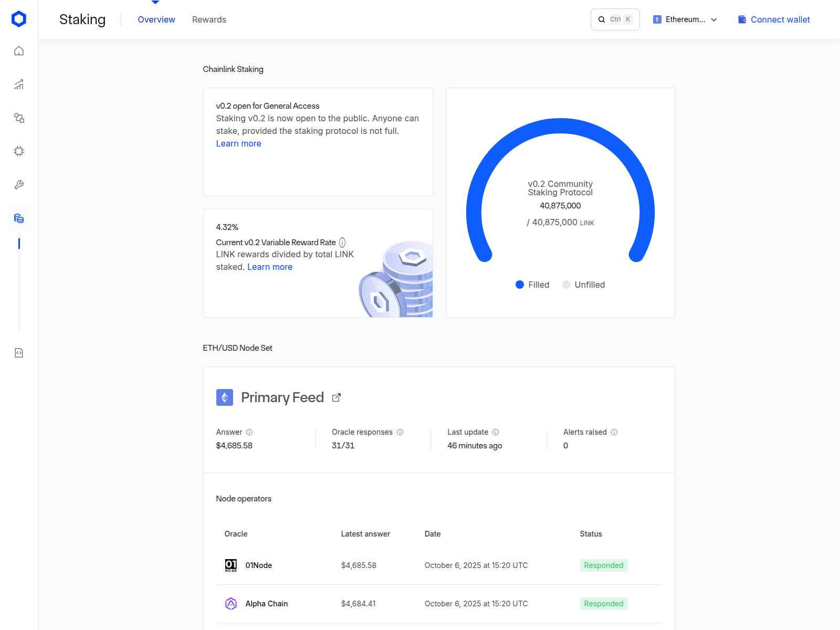Toggle the Filled legend on the gauge
This screenshot has width=840, height=630.
click(x=531, y=285)
